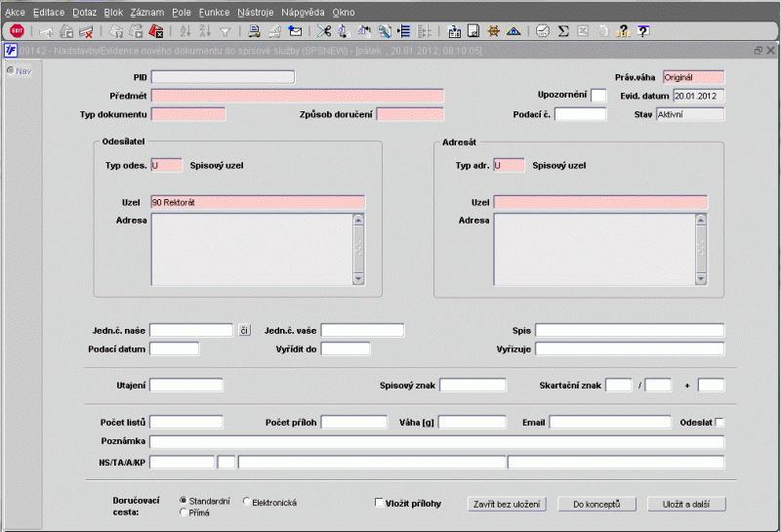
Task: Click the question mark with people icon
Action: coord(623,31)
